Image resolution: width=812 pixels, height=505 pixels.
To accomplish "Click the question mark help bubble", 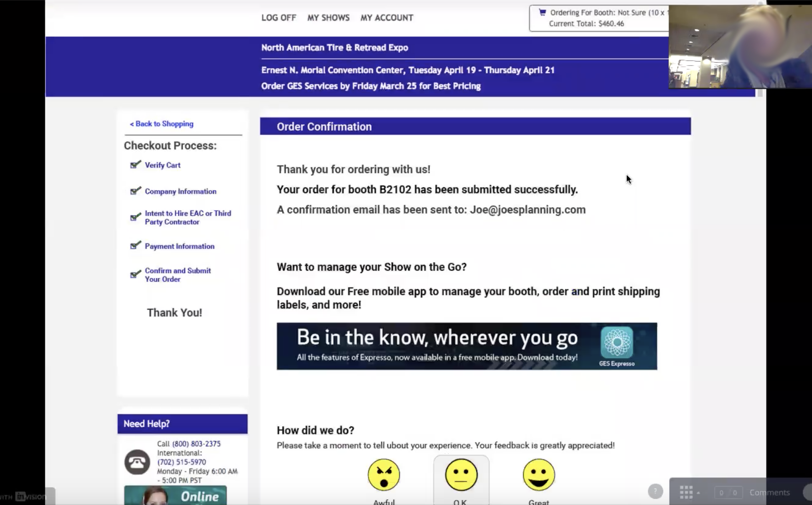I will point(656,491).
